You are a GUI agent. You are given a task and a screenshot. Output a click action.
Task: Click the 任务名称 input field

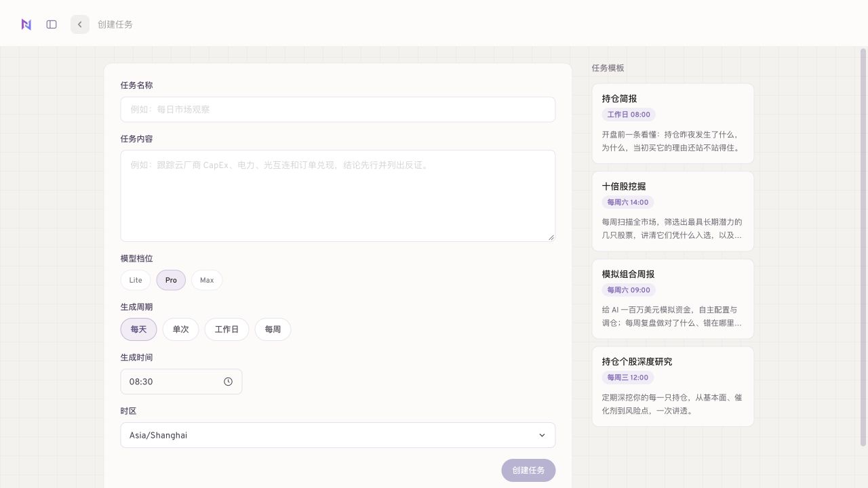(338, 109)
